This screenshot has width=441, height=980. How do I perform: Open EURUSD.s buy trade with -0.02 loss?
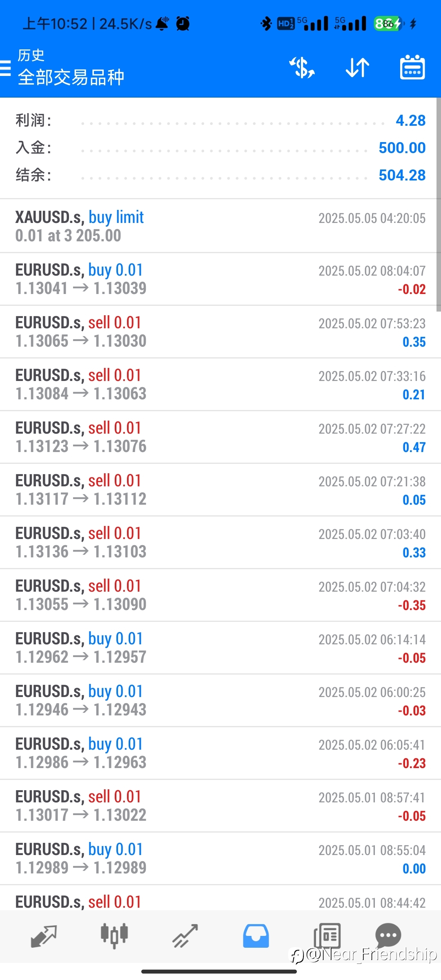click(x=220, y=279)
